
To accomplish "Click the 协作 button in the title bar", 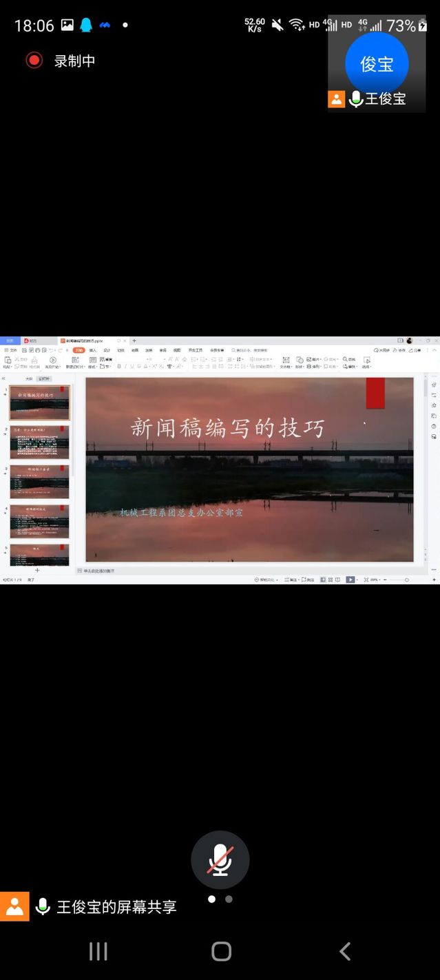I will point(399,350).
